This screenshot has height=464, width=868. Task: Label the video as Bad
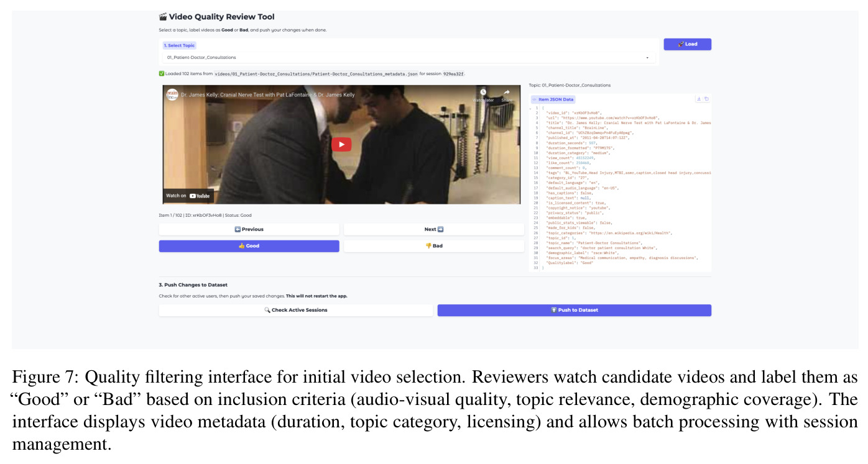click(x=434, y=246)
